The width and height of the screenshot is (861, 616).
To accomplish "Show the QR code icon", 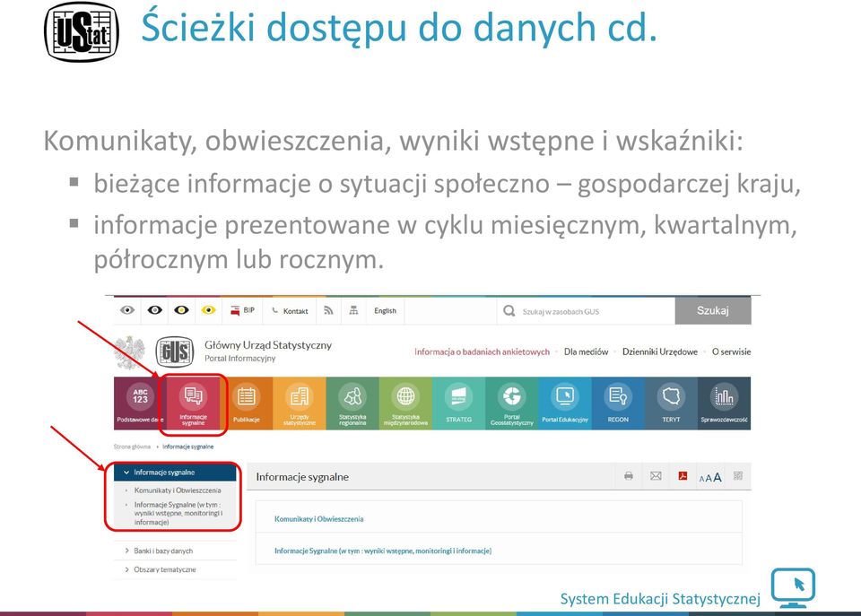I will (738, 476).
